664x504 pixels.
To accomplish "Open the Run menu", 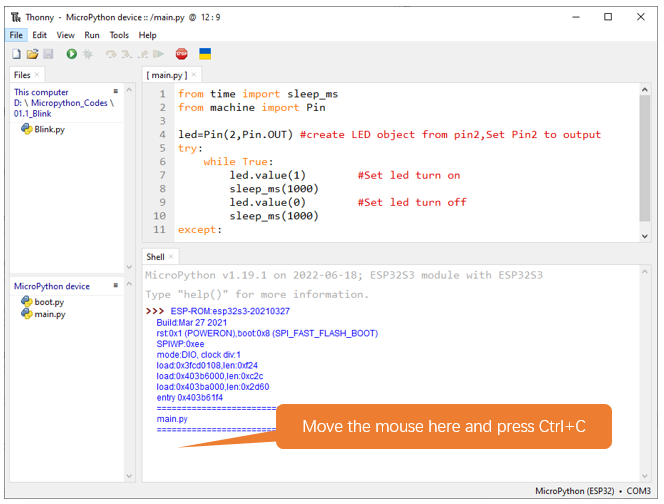I will click(92, 35).
